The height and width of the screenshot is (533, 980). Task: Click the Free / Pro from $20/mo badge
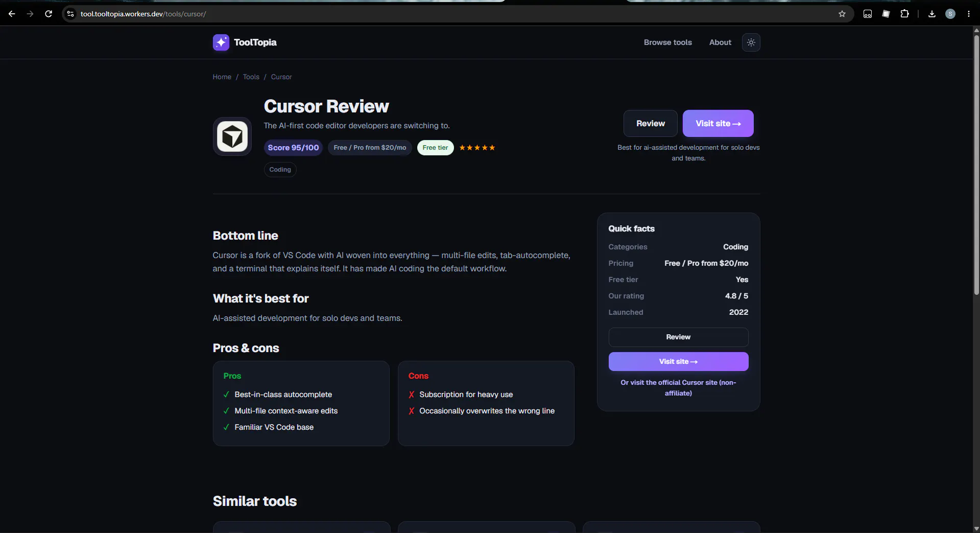[x=370, y=148]
